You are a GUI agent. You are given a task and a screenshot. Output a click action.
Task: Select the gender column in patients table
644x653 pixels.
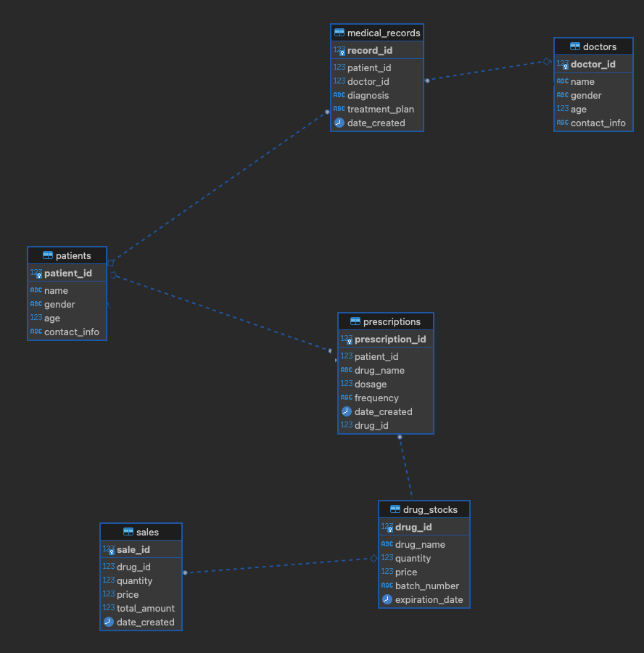67,305
